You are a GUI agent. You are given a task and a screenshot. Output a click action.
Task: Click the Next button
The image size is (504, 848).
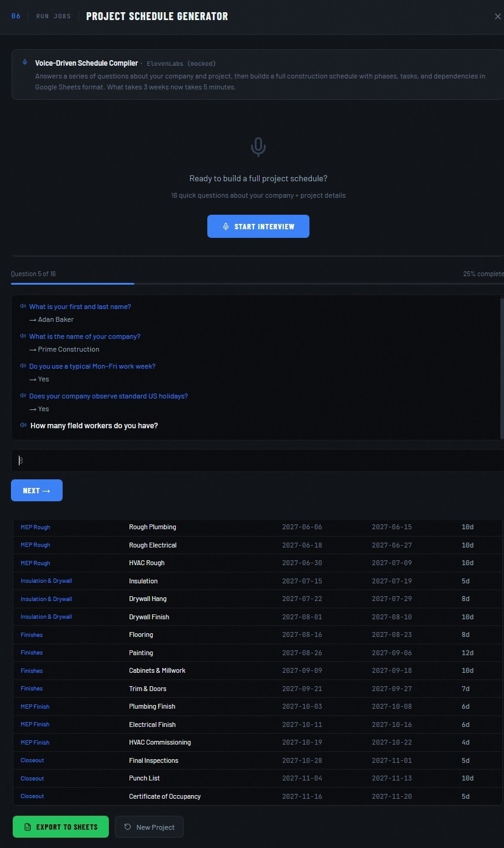pos(36,490)
